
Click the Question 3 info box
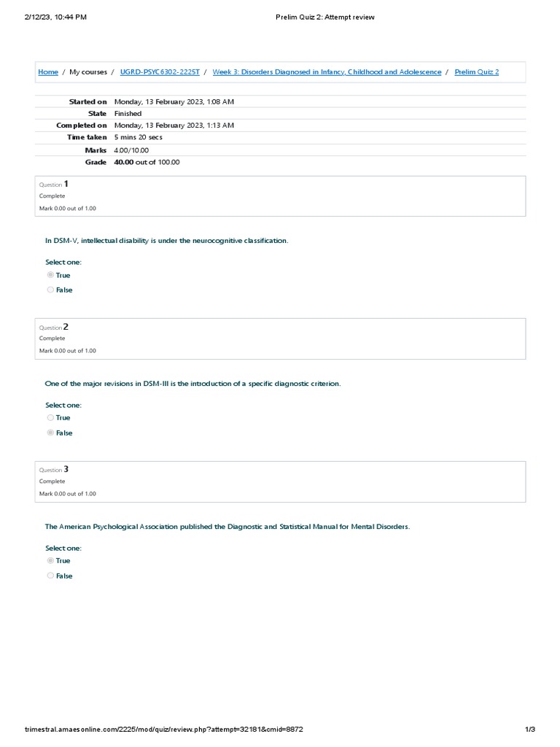click(280, 481)
